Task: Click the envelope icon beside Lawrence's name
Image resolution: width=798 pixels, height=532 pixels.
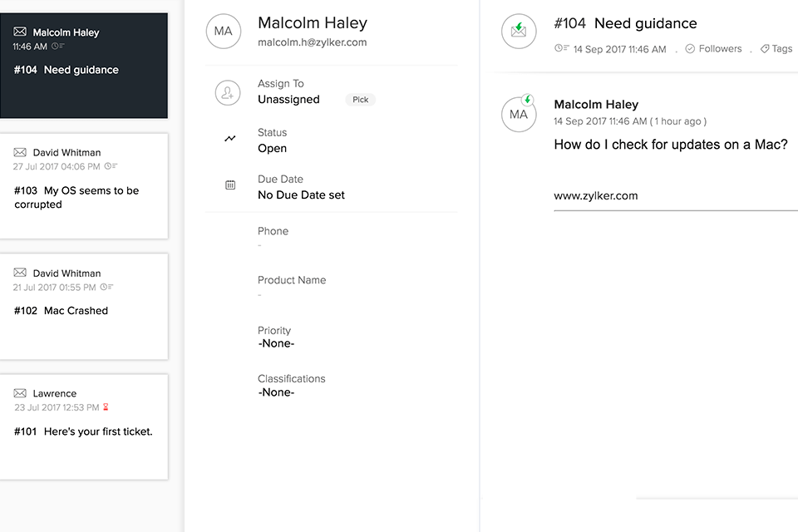Action: pyautogui.click(x=19, y=392)
